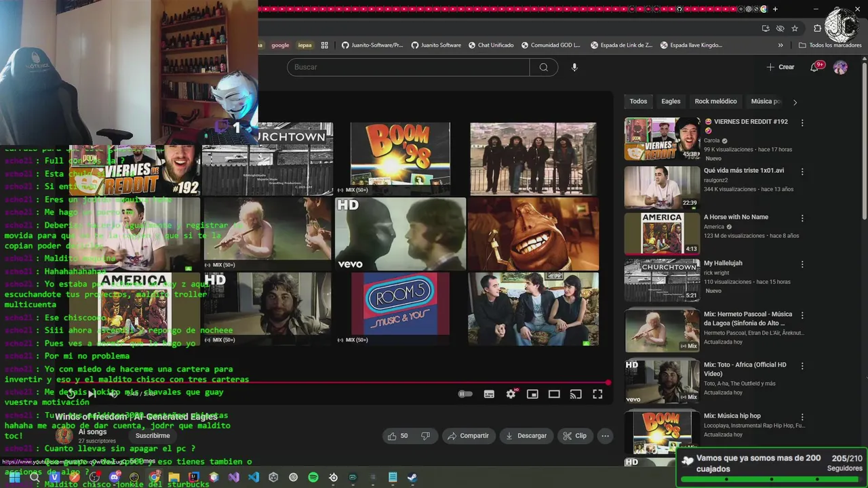The height and width of the screenshot is (488, 868).
Task: Open the Juanito Software bookmark
Action: point(436,45)
